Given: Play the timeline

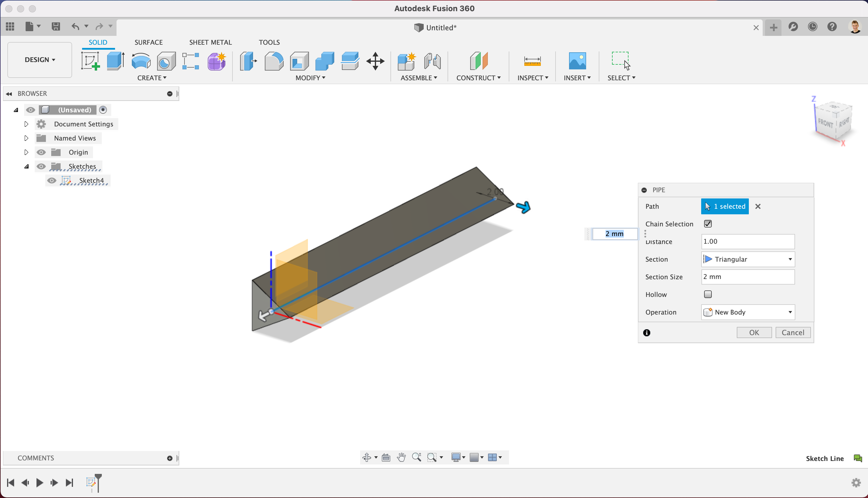Looking at the screenshot, I should click(39, 483).
